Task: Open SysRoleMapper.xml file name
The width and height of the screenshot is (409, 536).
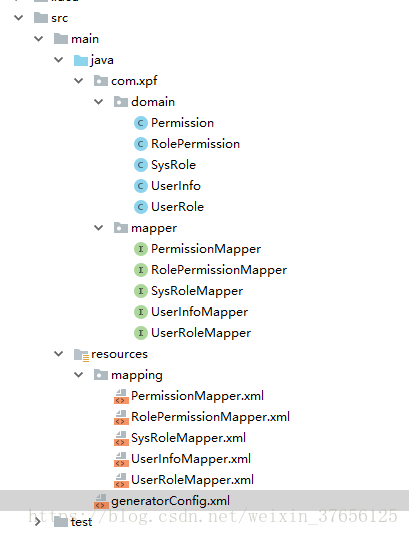Action: (x=188, y=438)
